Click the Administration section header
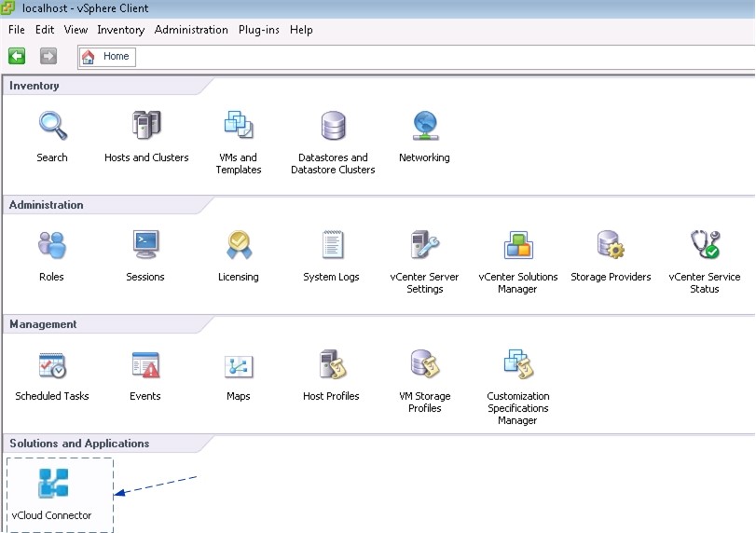 click(x=47, y=205)
